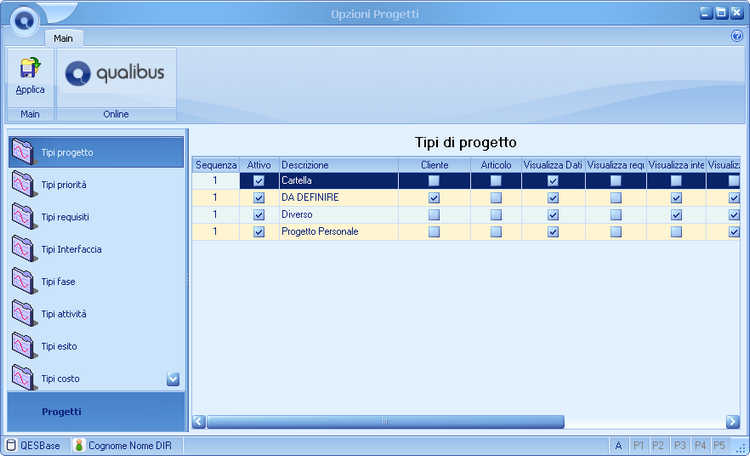Screen dimensions: 750x456
Task: Click Sequenza cell of DA DEFINIRE row
Action: tap(216, 198)
